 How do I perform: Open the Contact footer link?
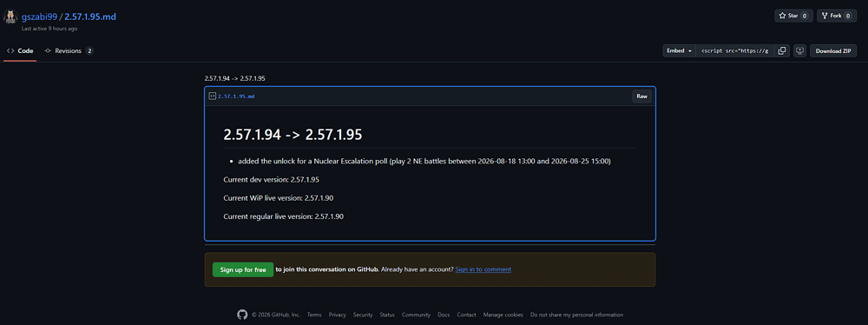467,315
